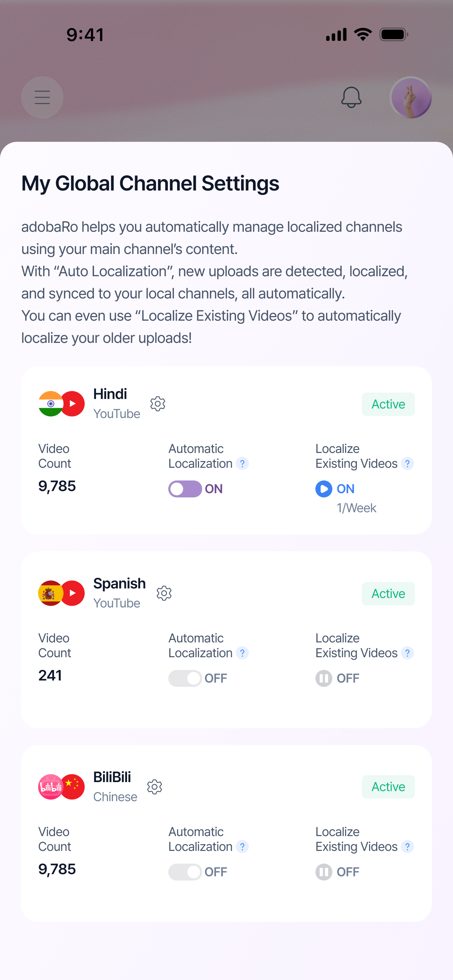Start BiliBili Localize Existing Videos

[324, 872]
